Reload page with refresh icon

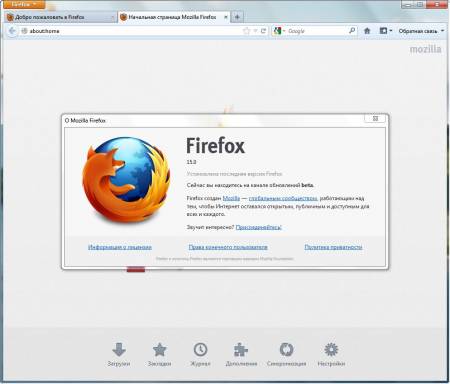tap(263, 31)
